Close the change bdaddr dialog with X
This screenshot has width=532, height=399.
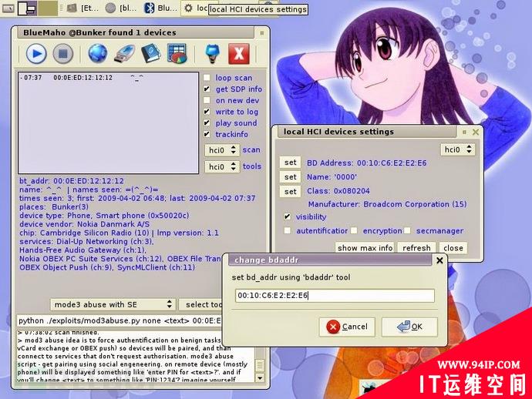pos(439,260)
